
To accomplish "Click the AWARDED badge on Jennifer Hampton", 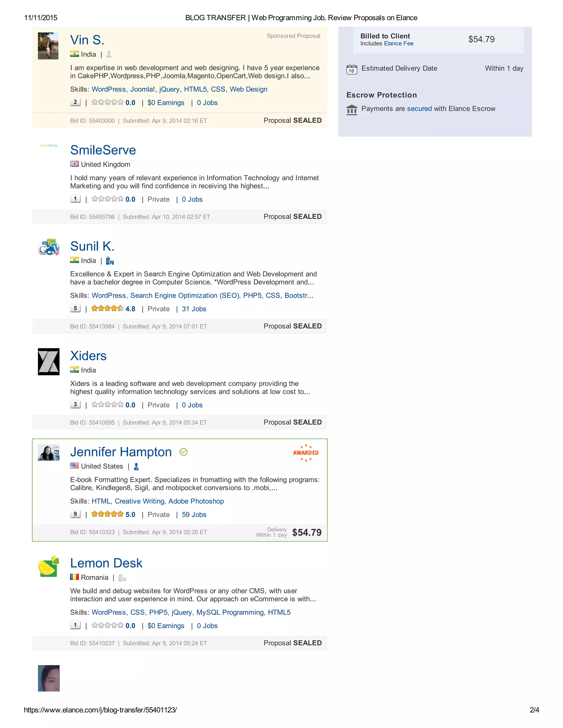I will 305,453.
